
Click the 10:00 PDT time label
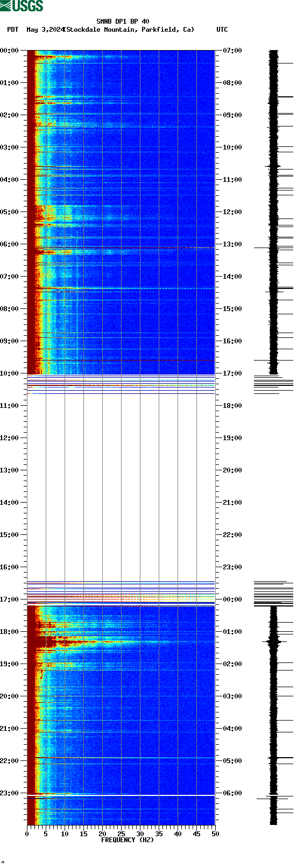(9, 373)
